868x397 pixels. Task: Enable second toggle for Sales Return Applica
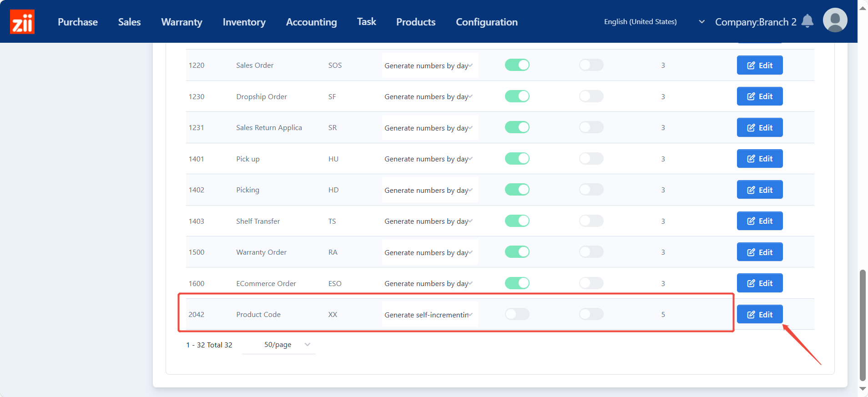[591, 127]
